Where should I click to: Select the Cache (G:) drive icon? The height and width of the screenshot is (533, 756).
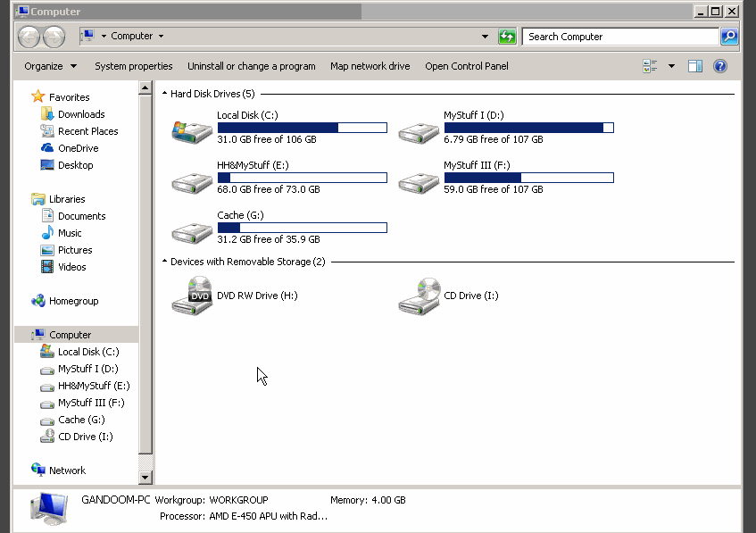coord(192,233)
